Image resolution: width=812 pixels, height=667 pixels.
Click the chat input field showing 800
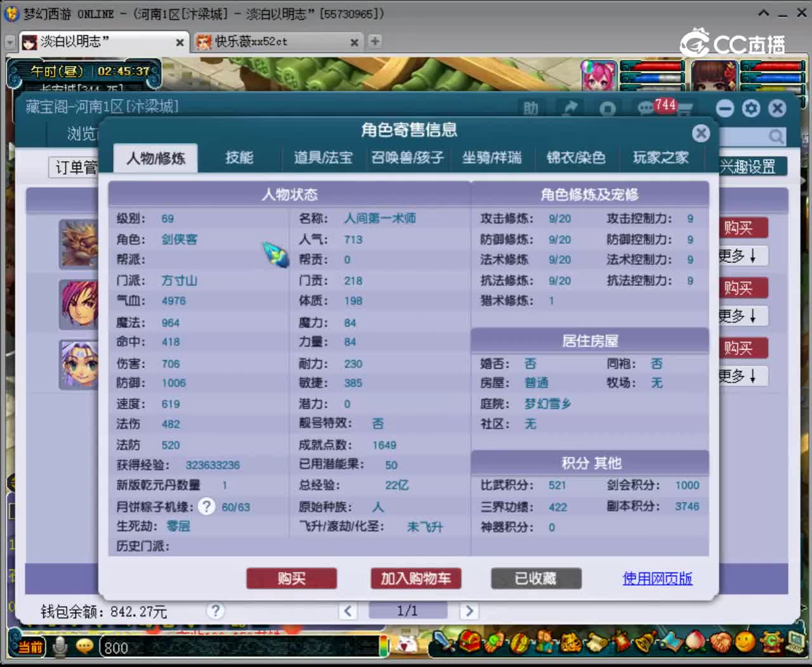coord(241,647)
